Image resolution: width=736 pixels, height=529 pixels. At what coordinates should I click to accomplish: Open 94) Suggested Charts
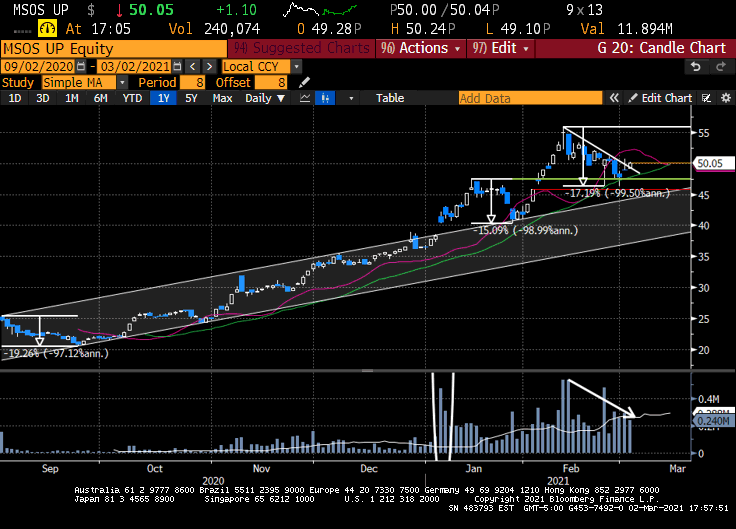(x=302, y=48)
